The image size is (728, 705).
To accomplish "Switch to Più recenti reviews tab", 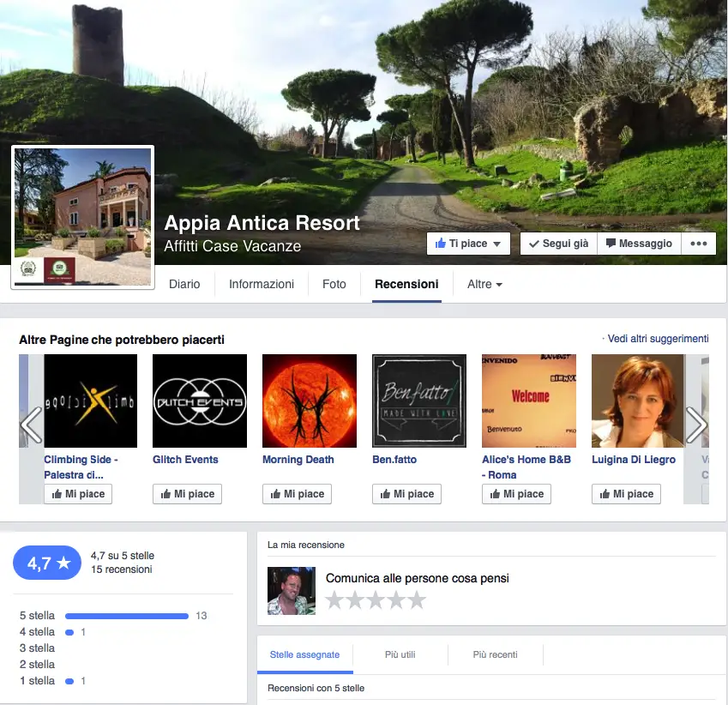I will [x=495, y=655].
